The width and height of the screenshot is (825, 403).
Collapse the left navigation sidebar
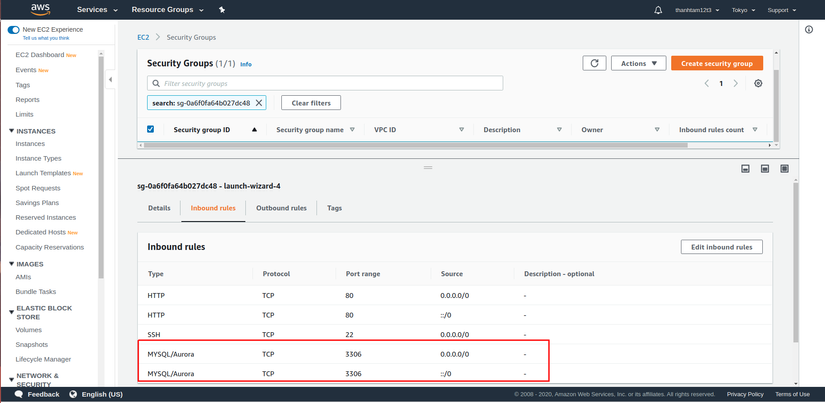click(x=111, y=79)
